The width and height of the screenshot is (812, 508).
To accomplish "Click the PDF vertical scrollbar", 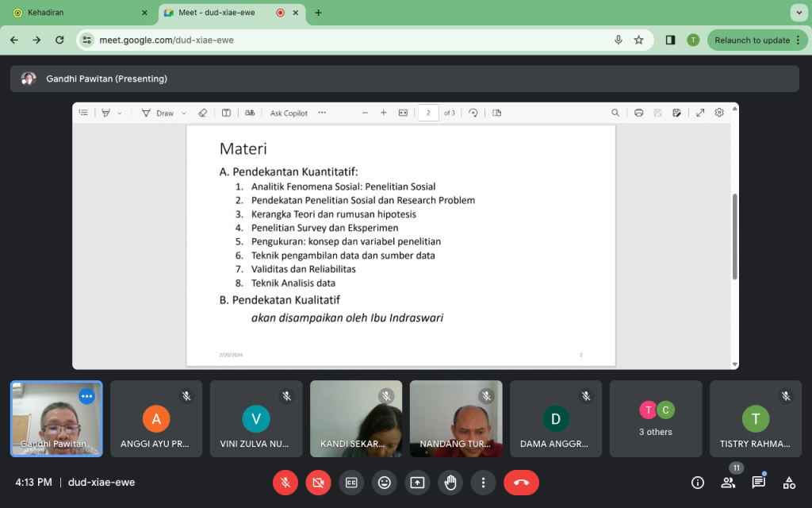I will [734, 237].
